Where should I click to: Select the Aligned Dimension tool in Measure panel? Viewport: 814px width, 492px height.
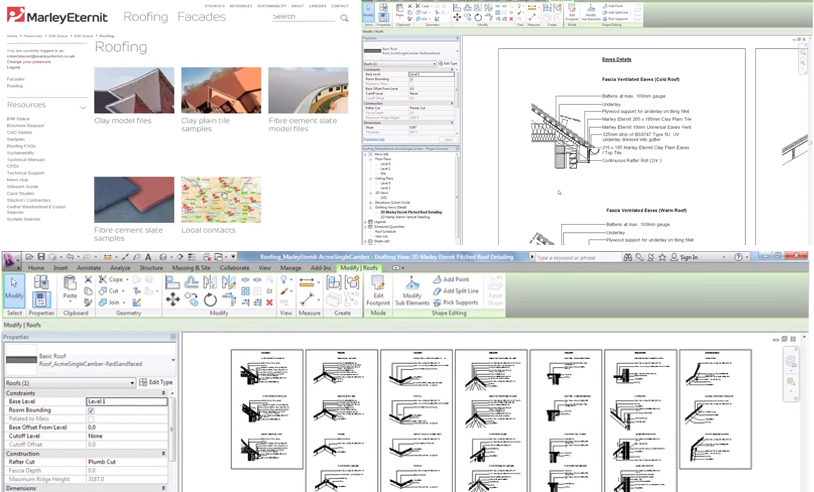pos(307,282)
